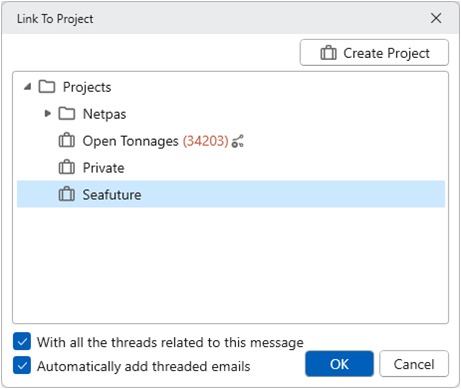The width and height of the screenshot is (461, 389).
Task: Click the Open Tonnages briefcase icon
Action: click(x=67, y=140)
